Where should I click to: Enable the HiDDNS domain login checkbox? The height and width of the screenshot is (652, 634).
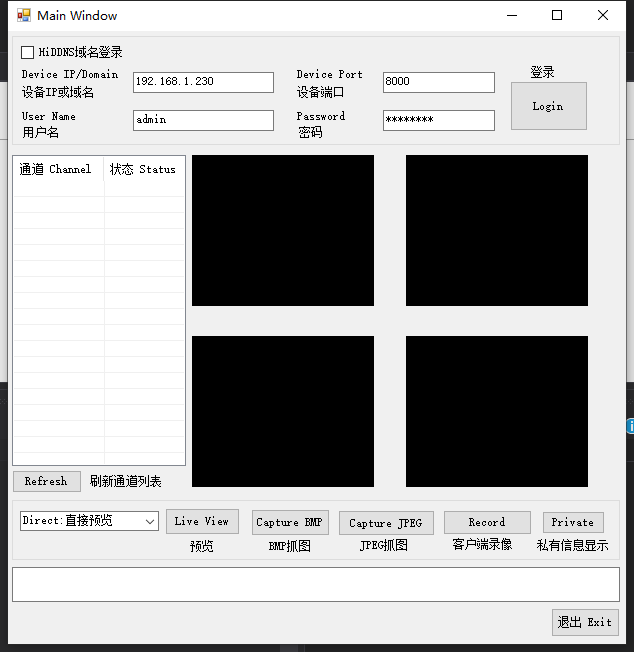[x=27, y=52]
